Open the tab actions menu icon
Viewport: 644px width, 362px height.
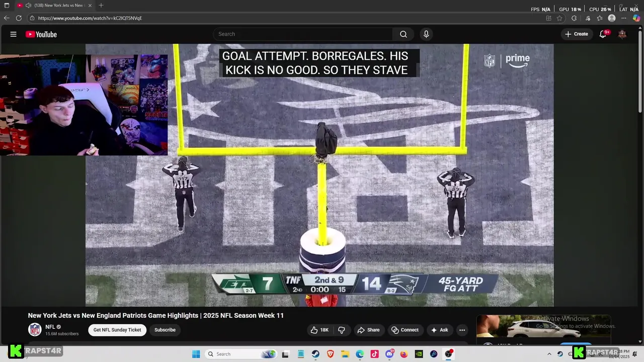pyautogui.click(x=7, y=6)
